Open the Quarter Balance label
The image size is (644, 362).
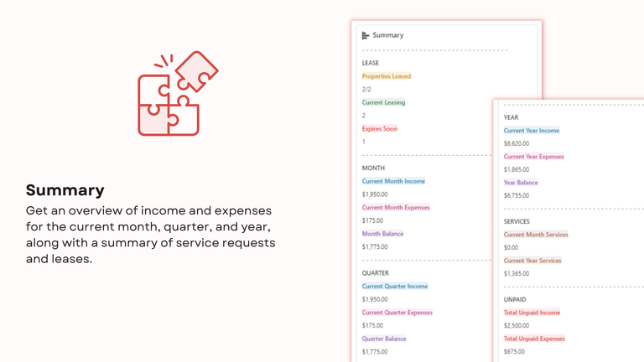[x=384, y=339]
